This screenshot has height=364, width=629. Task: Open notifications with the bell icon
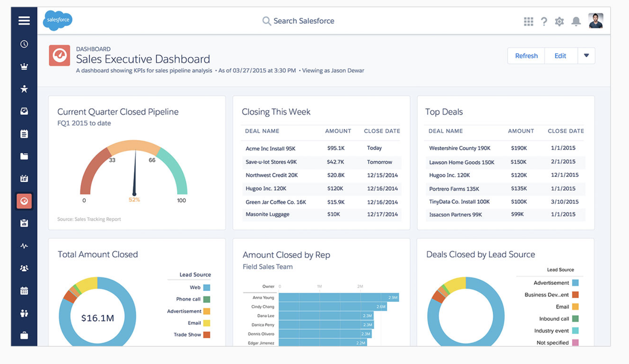pyautogui.click(x=576, y=22)
